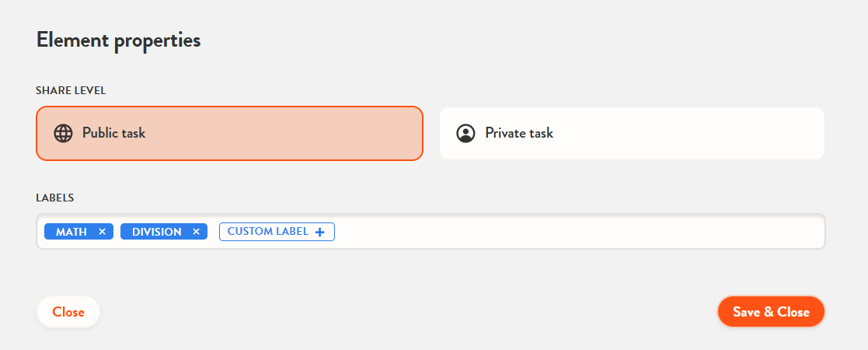868x350 pixels.
Task: Click the LABELS section caption
Action: [x=54, y=198]
